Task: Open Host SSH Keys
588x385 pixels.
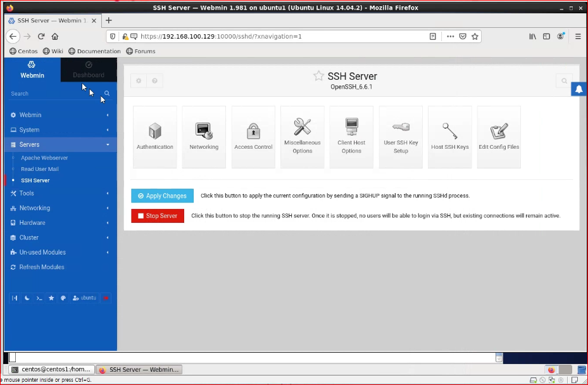Action: (x=449, y=137)
